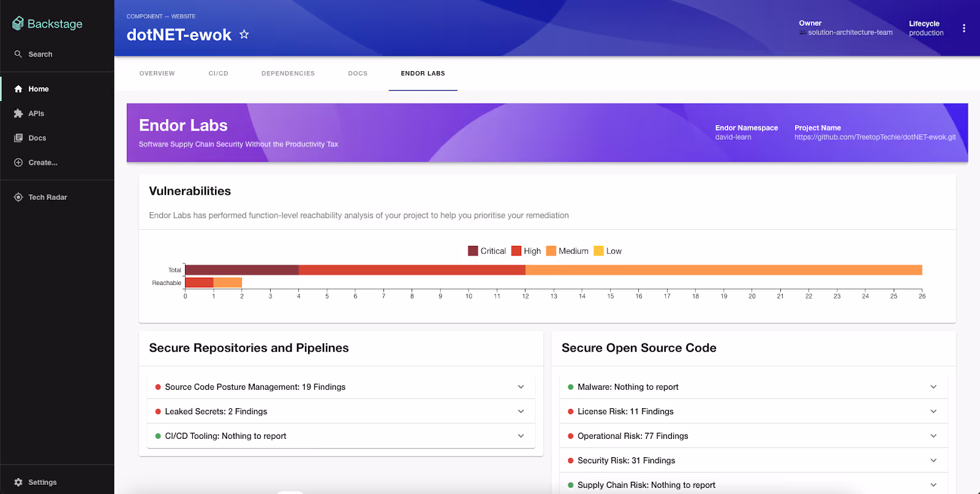Expand Malware row chevron

pos(933,387)
